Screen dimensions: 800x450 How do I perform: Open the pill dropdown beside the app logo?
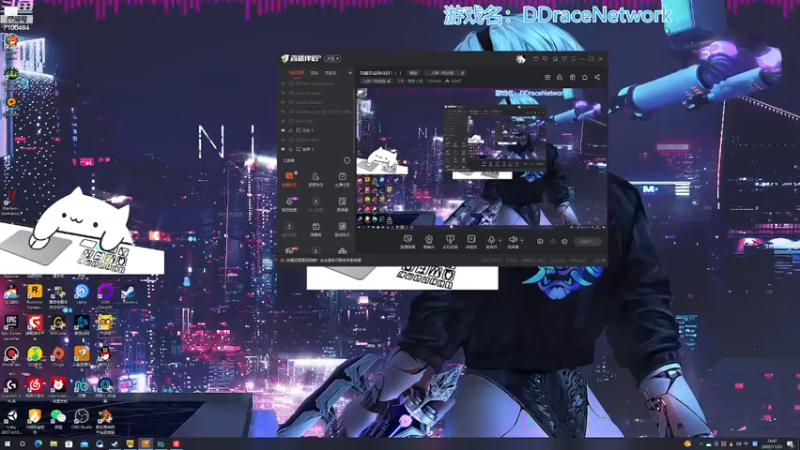[x=333, y=59]
